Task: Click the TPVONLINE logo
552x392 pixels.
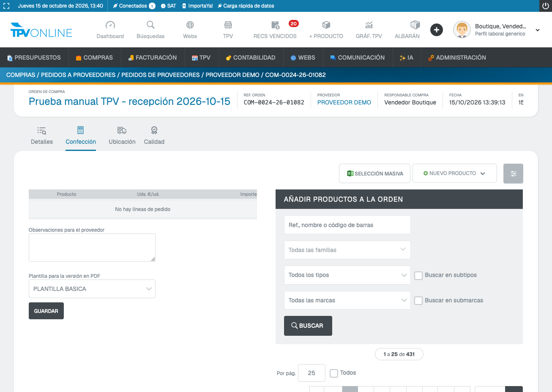Action: [x=41, y=30]
